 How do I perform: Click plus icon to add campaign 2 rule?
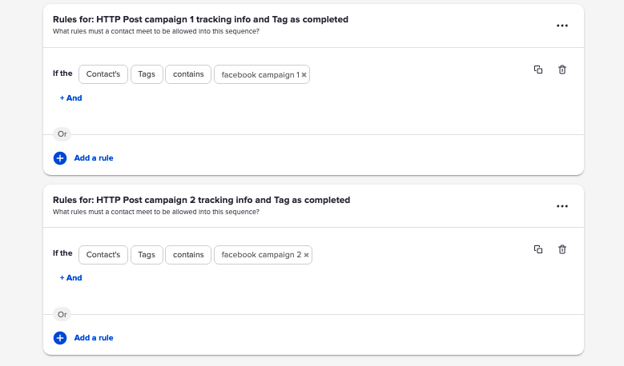click(60, 338)
